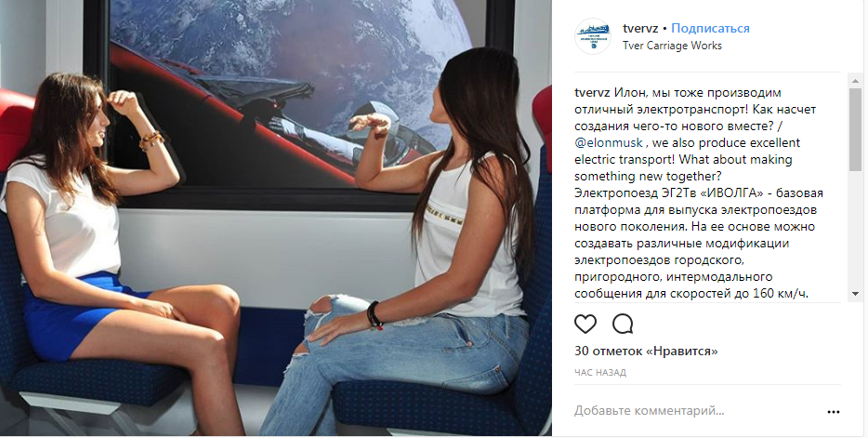Open the tvervz username in the header

click(640, 28)
